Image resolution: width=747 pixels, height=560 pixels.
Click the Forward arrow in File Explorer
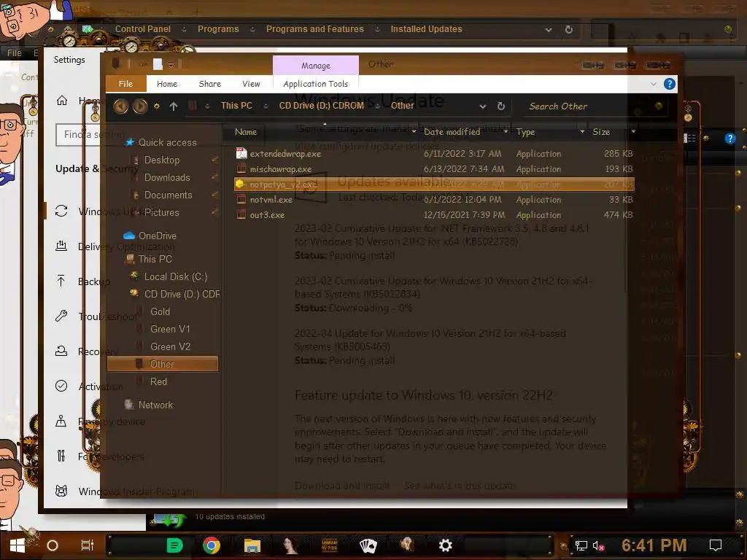(140, 106)
